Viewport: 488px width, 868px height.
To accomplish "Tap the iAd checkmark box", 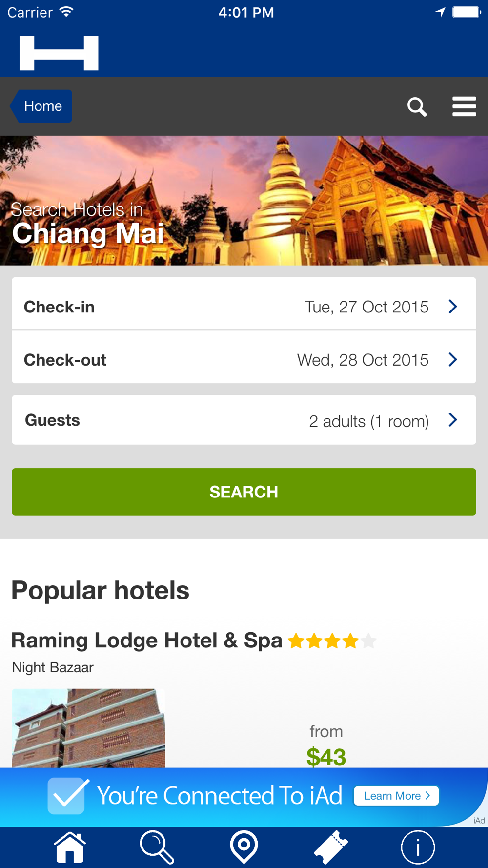I will [67, 796].
